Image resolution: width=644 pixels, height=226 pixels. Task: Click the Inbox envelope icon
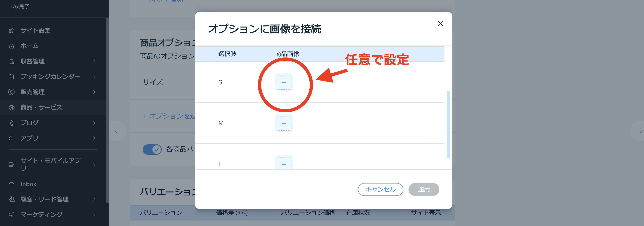pyautogui.click(x=11, y=184)
